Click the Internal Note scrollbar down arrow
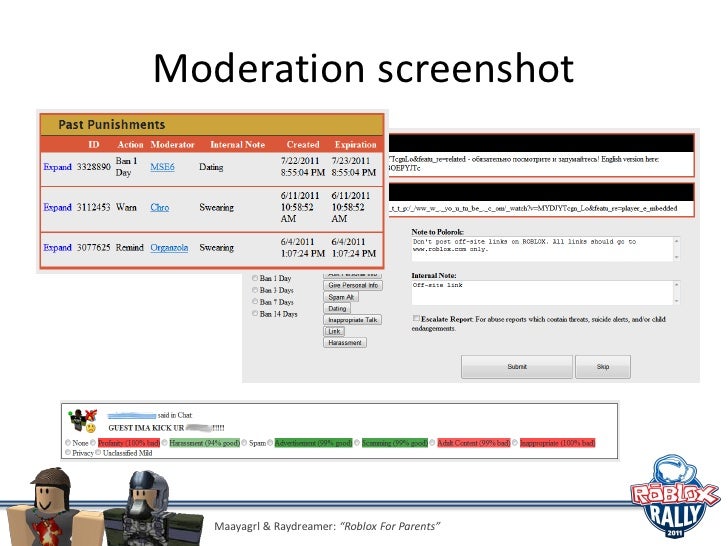 click(x=676, y=301)
